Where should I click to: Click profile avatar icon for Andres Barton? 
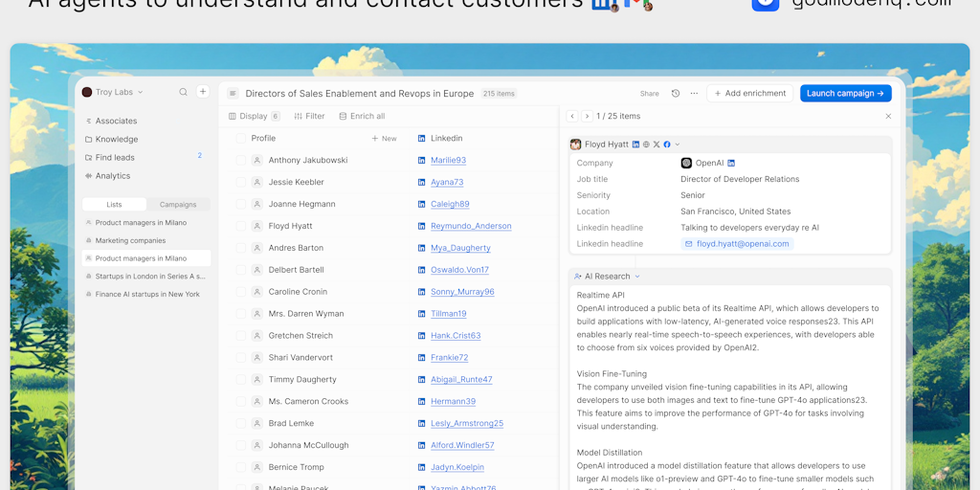[x=256, y=248]
